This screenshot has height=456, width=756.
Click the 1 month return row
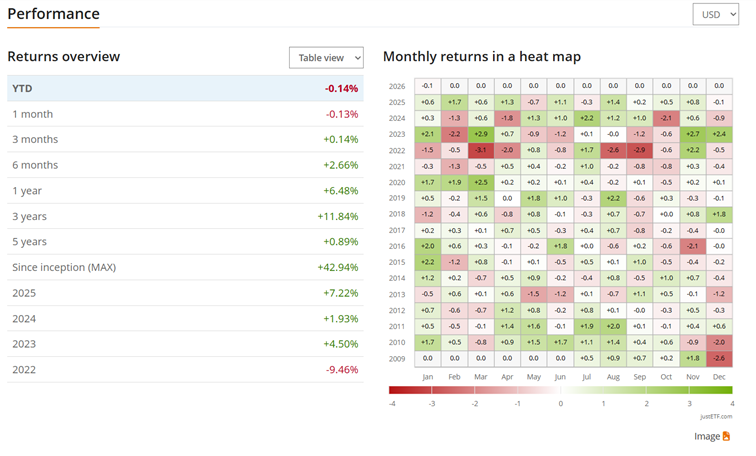point(185,114)
